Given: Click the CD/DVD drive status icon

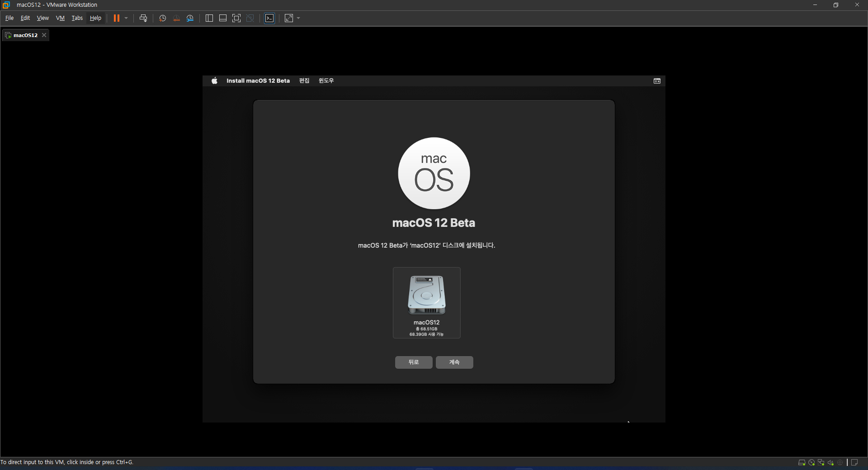Looking at the screenshot, I should 811,463.
